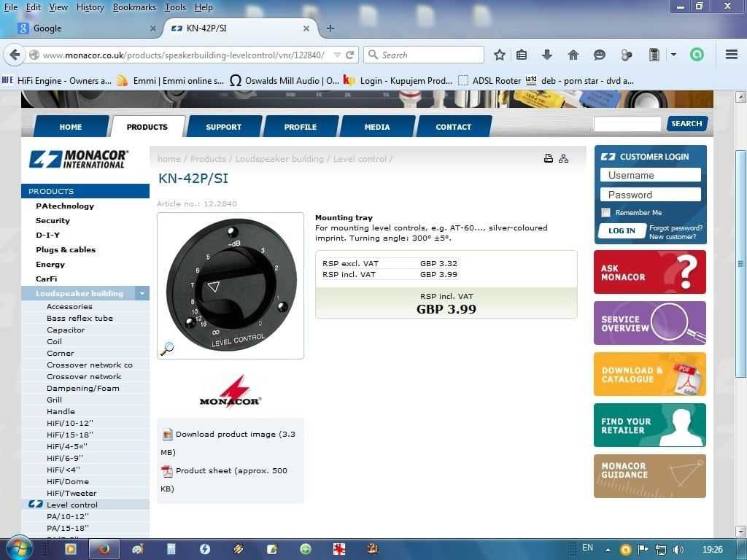Click the address bar URL field
The image size is (747, 560).
[x=183, y=55]
